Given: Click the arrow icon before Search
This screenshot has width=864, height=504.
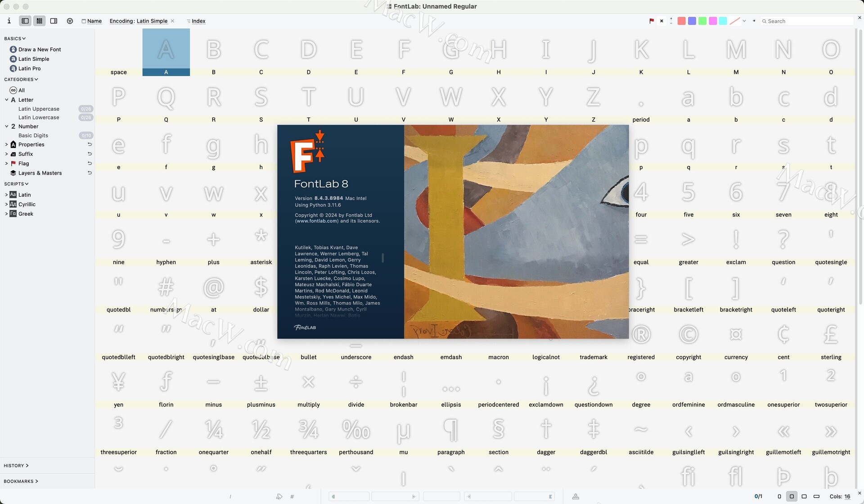Looking at the screenshot, I should [x=754, y=21].
